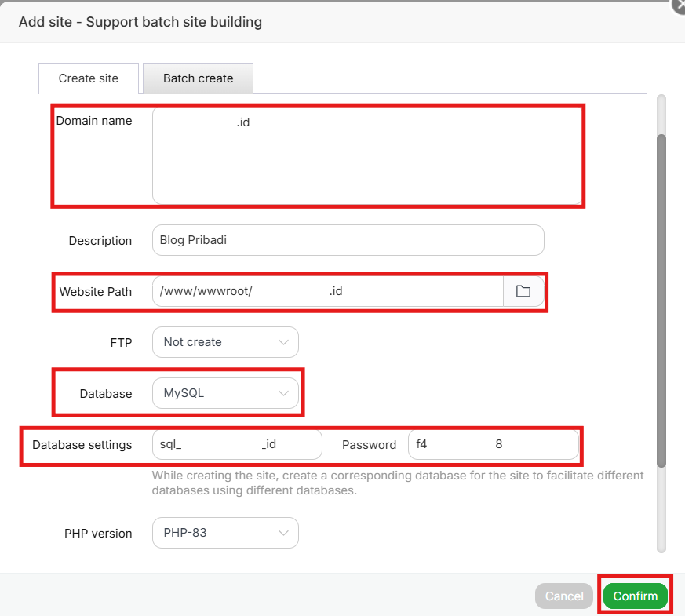
Task: Close the Add site dialog
Action: tap(678, 6)
